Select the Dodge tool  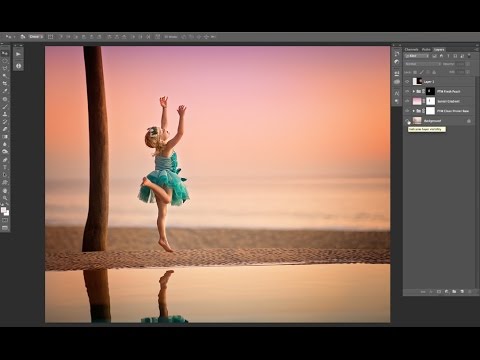pyautogui.click(x=5, y=152)
